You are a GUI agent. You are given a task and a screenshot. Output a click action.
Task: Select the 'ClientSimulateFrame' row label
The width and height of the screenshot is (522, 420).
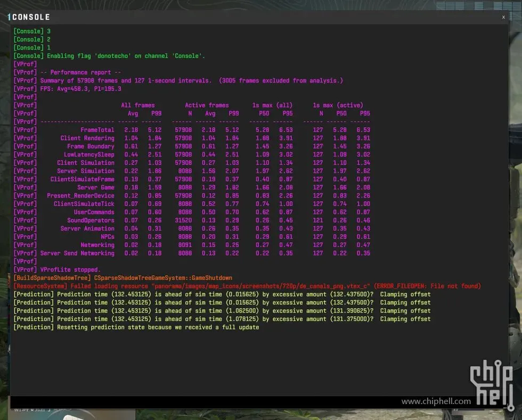[x=82, y=179]
